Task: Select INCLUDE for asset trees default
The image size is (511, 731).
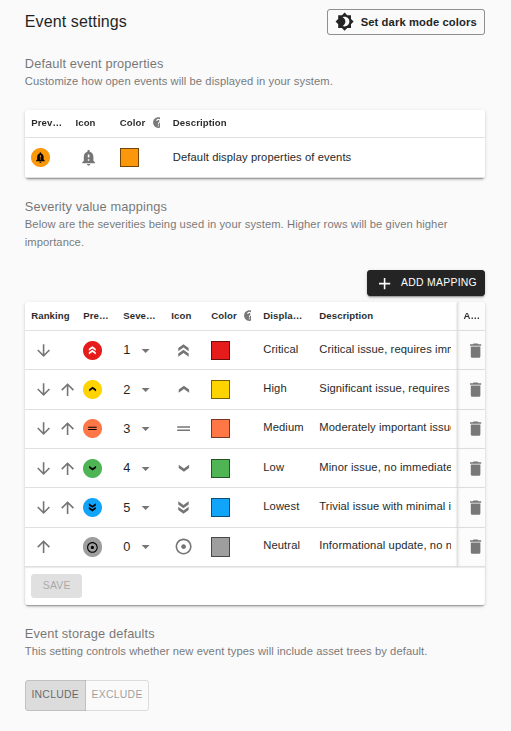Action: [55, 695]
